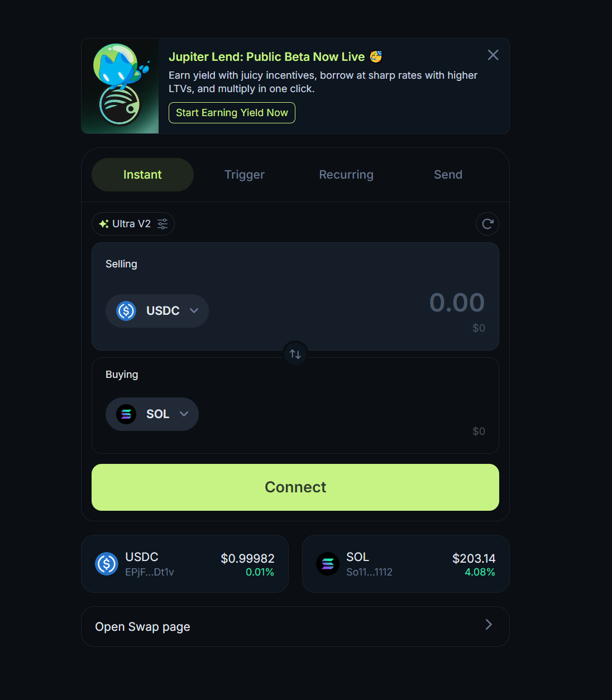Switch to the Recurring tab

[x=346, y=175]
